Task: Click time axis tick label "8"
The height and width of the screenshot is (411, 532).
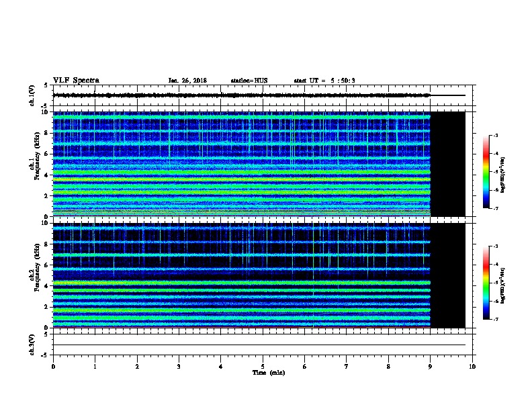Action: [388, 367]
